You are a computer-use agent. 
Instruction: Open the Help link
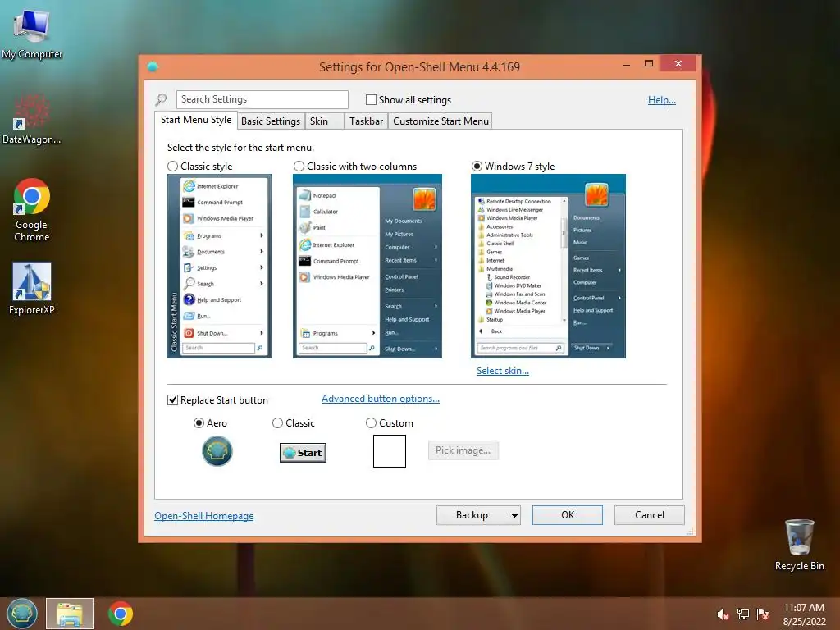(x=662, y=99)
